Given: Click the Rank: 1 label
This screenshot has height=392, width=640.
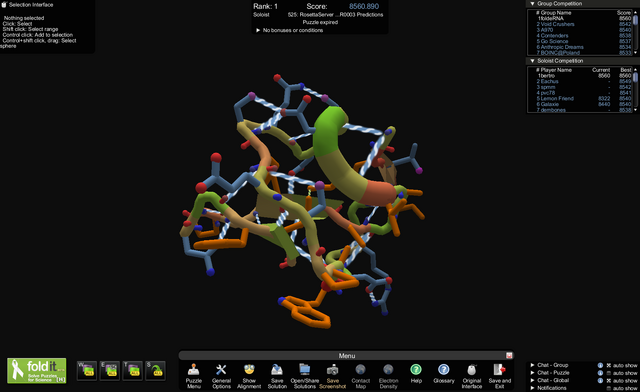Looking at the screenshot, I should click(x=265, y=6).
